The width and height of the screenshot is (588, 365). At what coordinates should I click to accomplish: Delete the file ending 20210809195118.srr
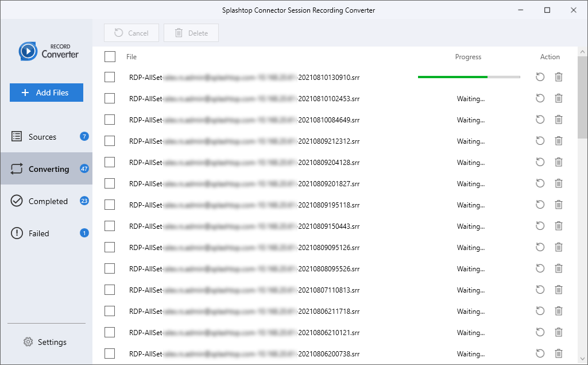click(558, 205)
